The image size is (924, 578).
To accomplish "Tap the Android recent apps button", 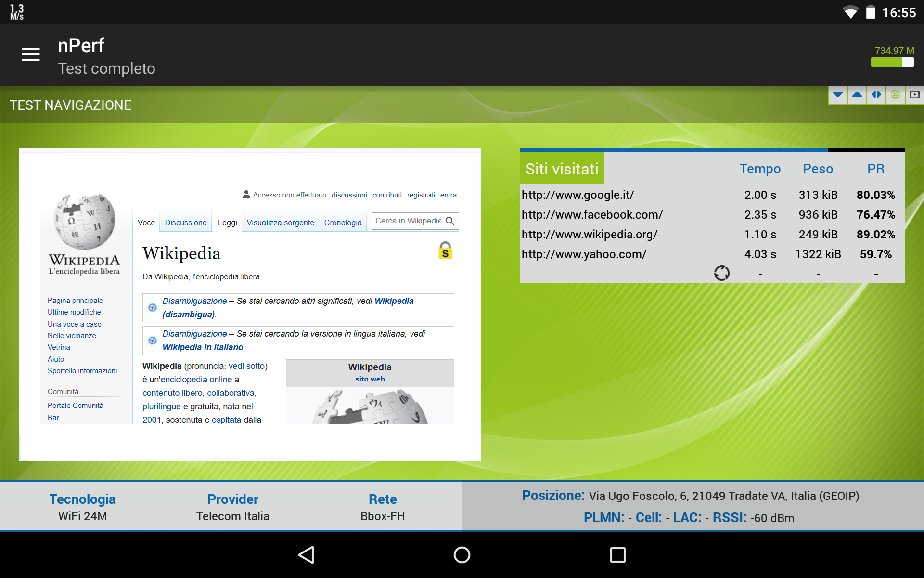I will (x=617, y=555).
